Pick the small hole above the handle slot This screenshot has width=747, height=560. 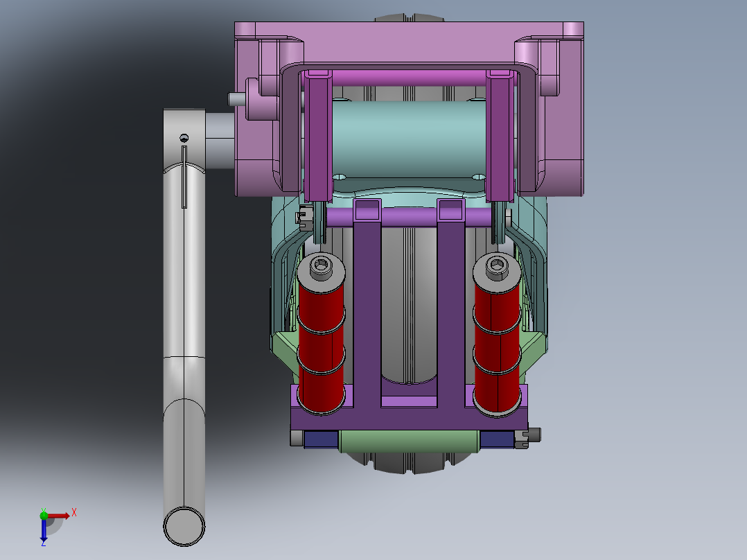click(184, 138)
